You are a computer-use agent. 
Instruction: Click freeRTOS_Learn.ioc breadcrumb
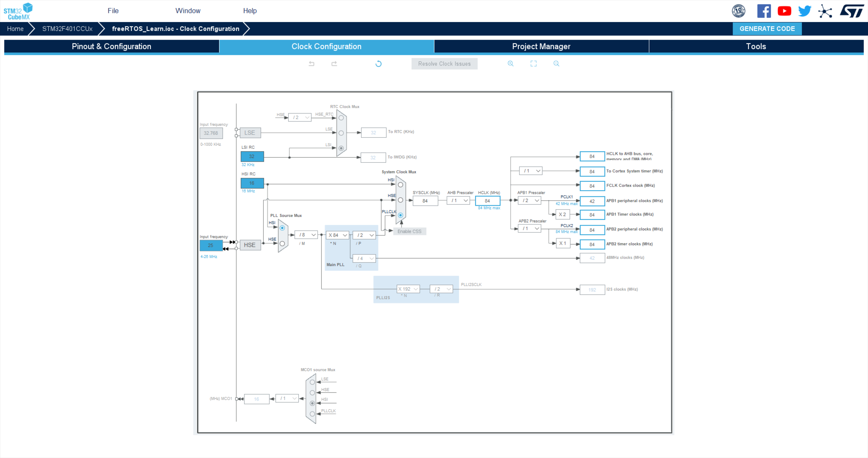(176, 29)
